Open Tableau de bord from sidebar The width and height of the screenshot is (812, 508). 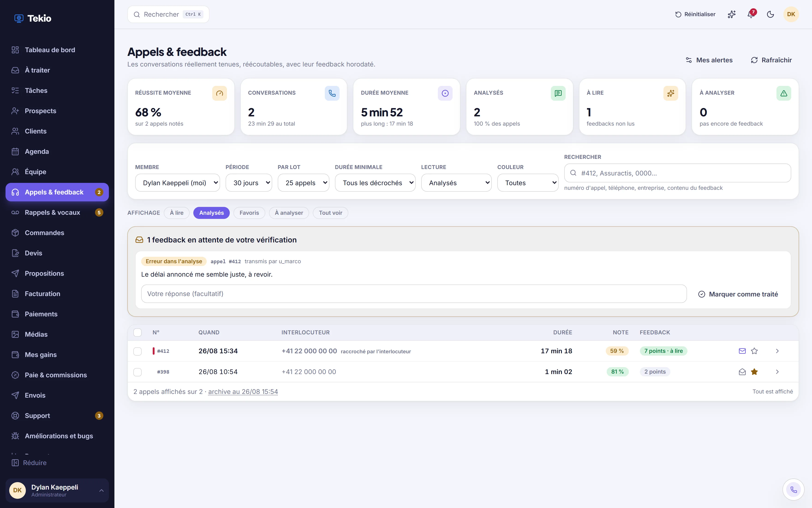tap(57, 50)
